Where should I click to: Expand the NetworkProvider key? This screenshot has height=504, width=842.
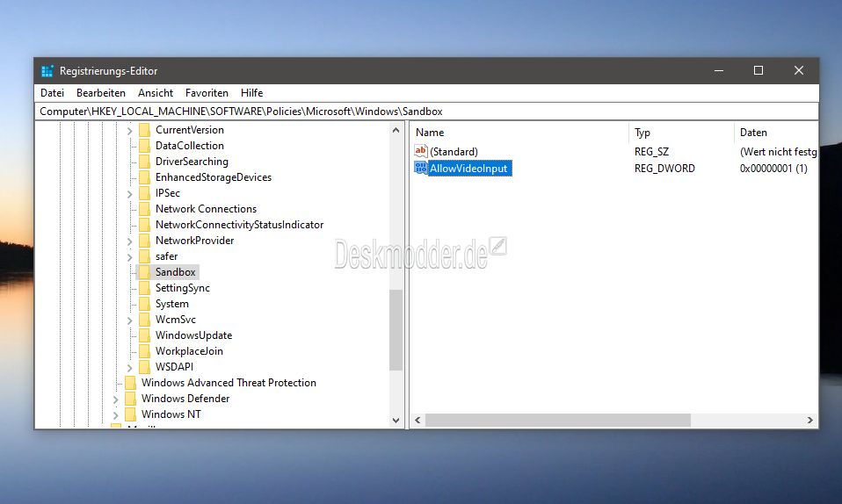point(129,241)
